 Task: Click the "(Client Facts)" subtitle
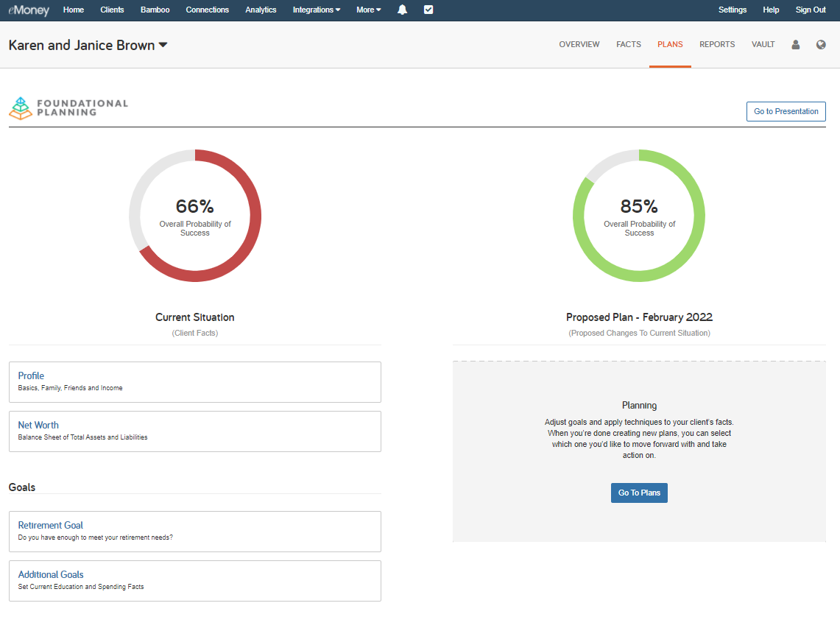[195, 333]
